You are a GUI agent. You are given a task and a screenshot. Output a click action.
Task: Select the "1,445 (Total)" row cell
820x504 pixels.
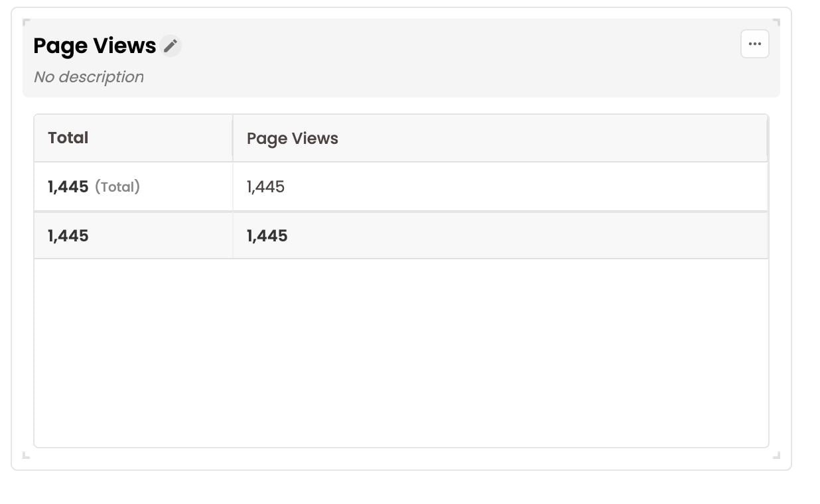[133, 187]
